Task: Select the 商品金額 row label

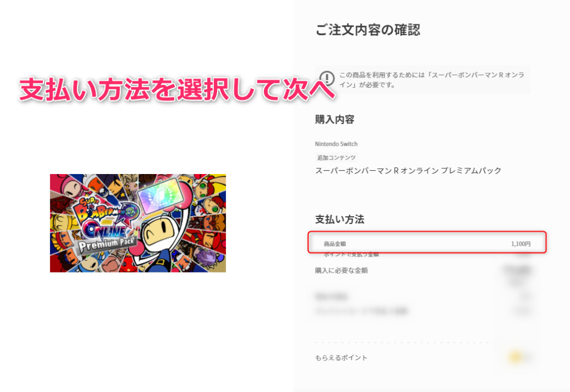Action: [335, 244]
